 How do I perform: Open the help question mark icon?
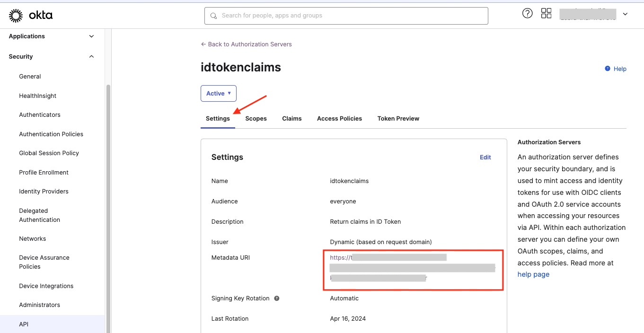pyautogui.click(x=527, y=13)
